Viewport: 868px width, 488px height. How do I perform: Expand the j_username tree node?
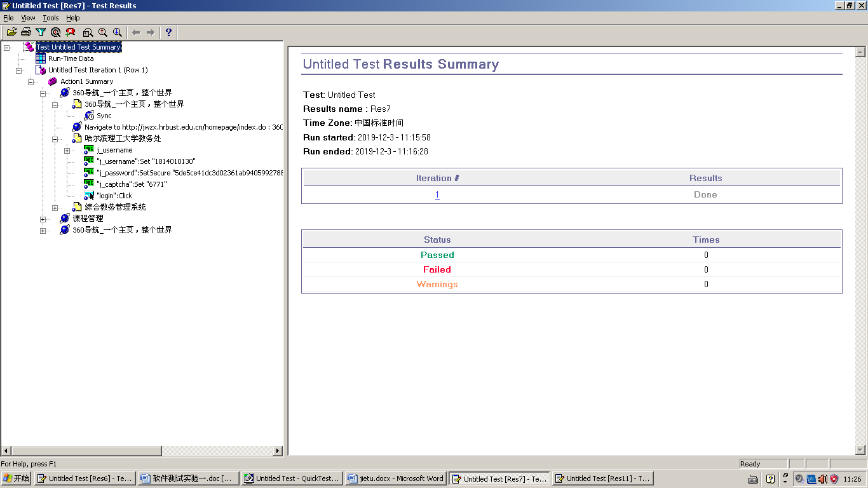(x=67, y=151)
